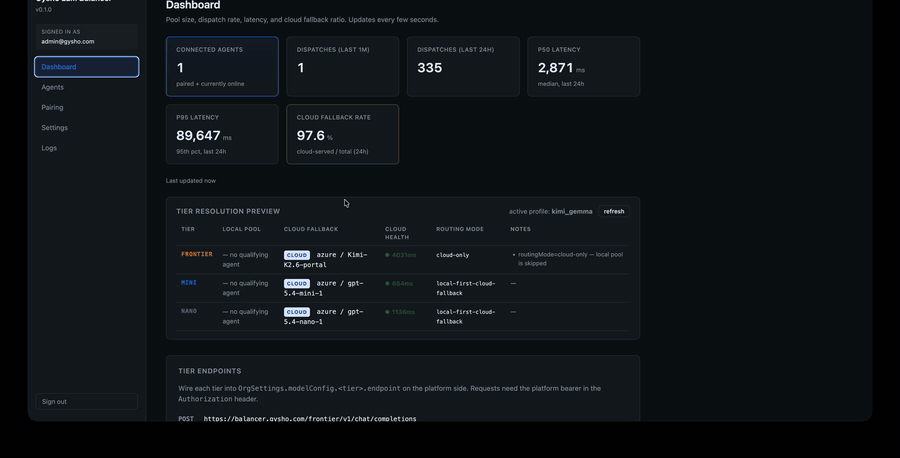Viewport: 900px width, 458px height.
Task: Click FRONTIER row no qualifying agent text
Action: click(245, 259)
